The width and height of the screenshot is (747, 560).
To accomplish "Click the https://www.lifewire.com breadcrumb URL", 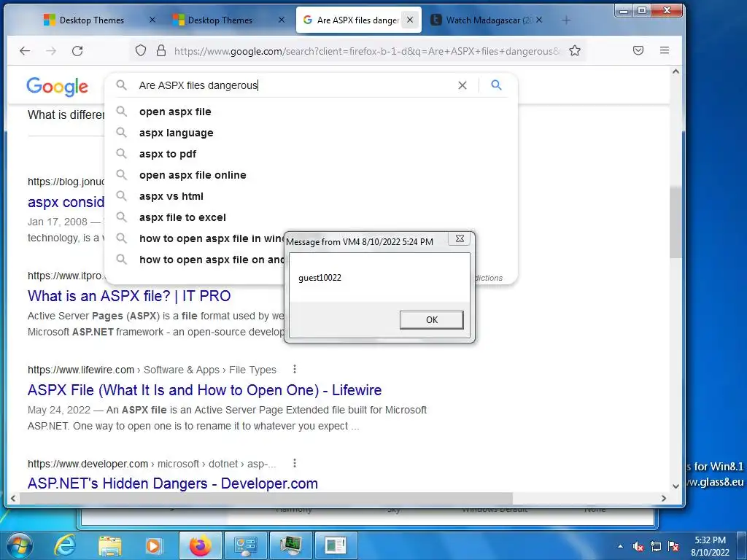I will point(81,370).
